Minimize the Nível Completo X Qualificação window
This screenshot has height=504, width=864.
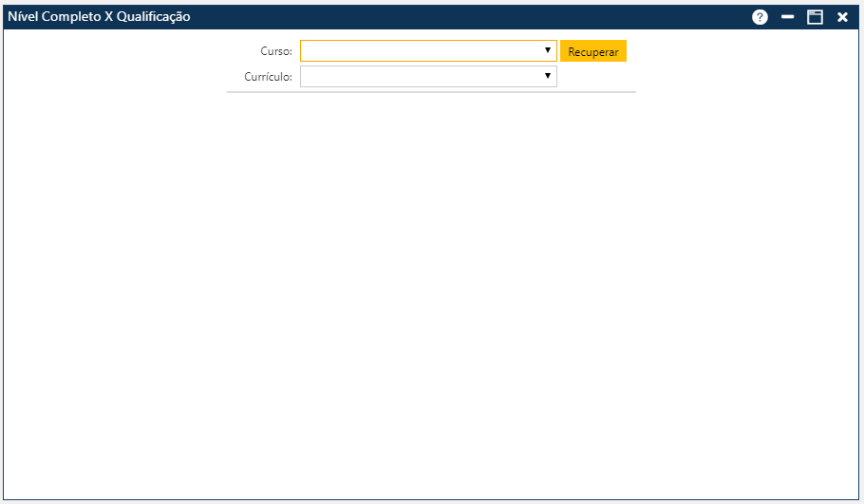[x=787, y=17]
